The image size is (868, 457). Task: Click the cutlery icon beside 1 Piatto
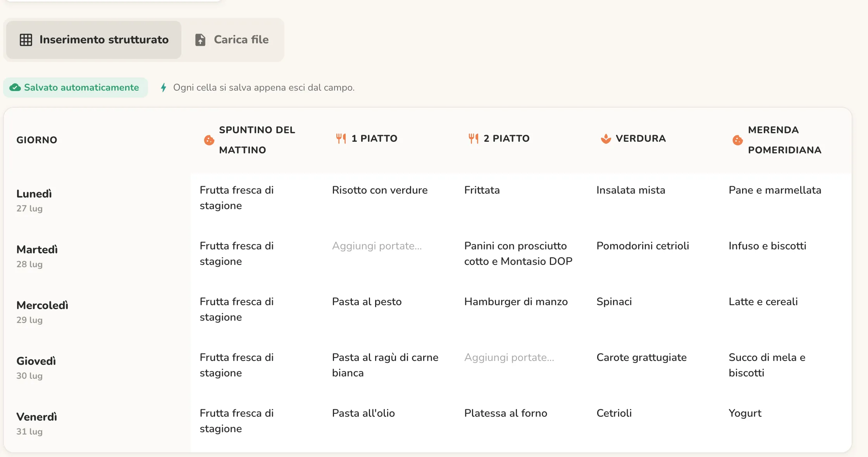click(x=341, y=139)
